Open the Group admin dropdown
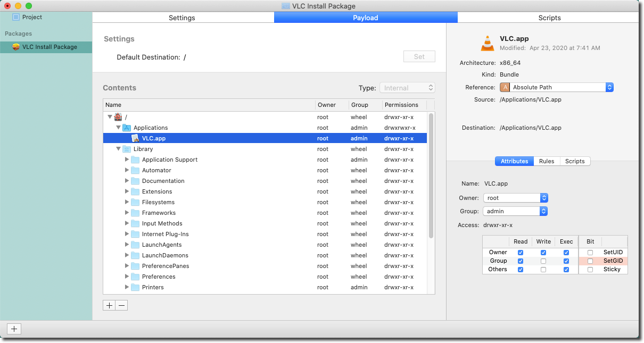The height and width of the screenshot is (343, 644). [x=515, y=211]
